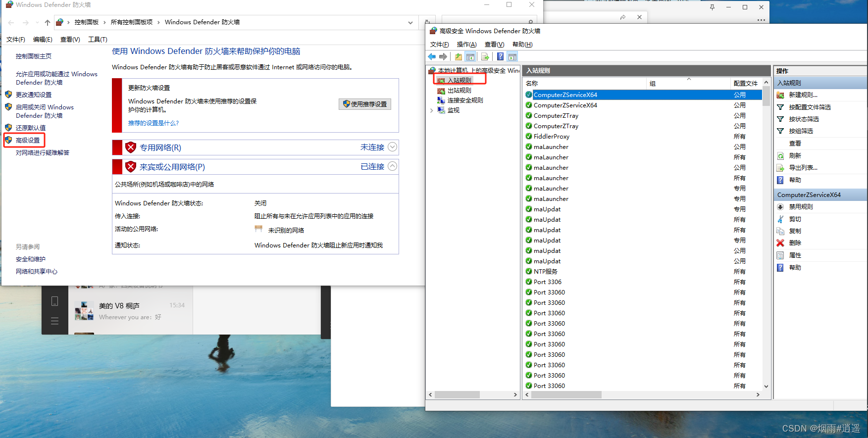Click the rules list vertical scrollbar down arrow

point(766,387)
